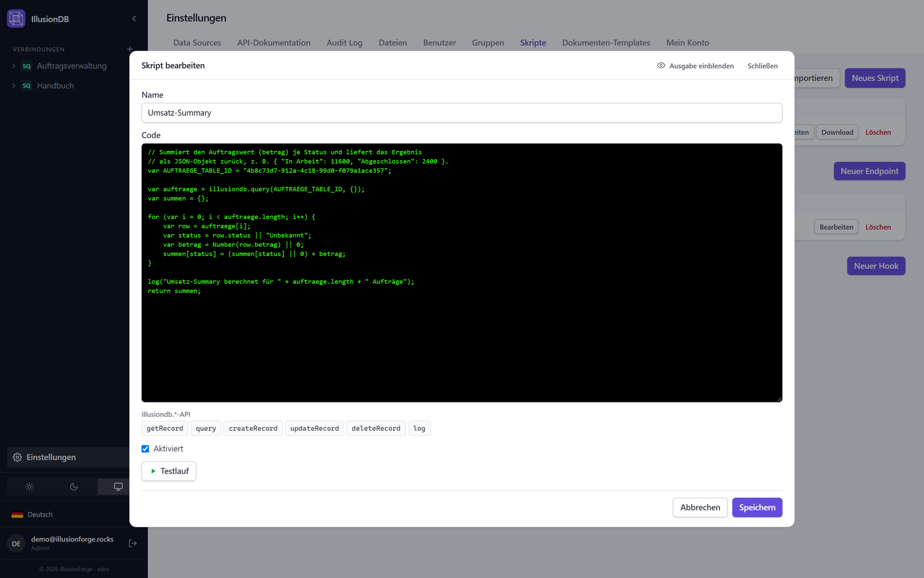
Task: Click the Neuer Hook button
Action: point(876,266)
